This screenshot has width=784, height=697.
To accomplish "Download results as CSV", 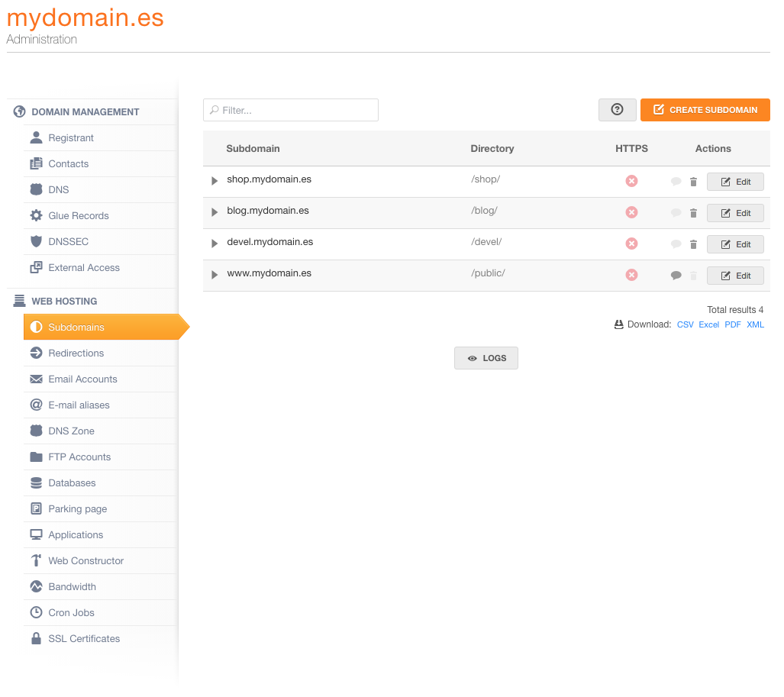I will (x=685, y=324).
